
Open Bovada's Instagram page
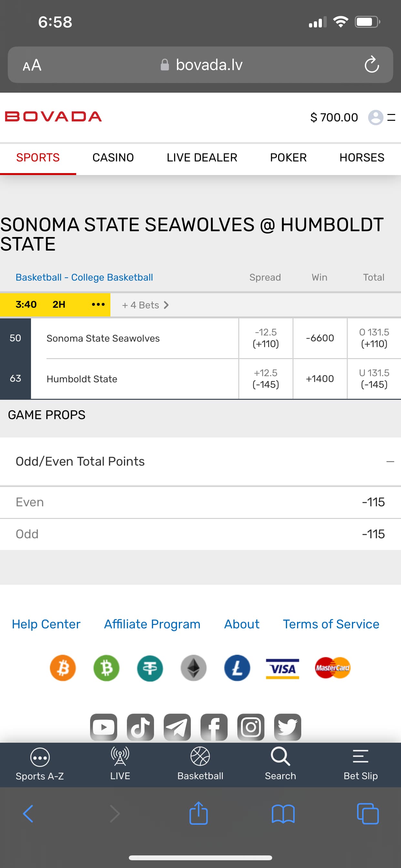[x=251, y=727]
